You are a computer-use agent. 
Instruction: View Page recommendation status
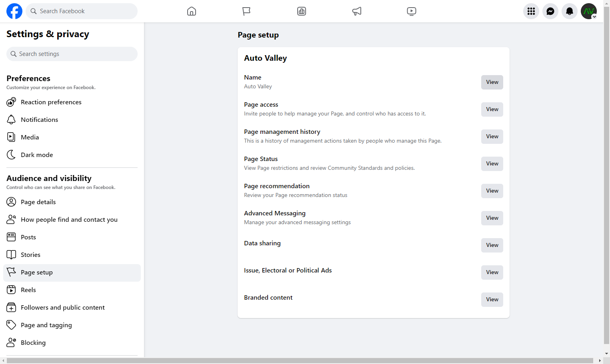pyautogui.click(x=492, y=191)
